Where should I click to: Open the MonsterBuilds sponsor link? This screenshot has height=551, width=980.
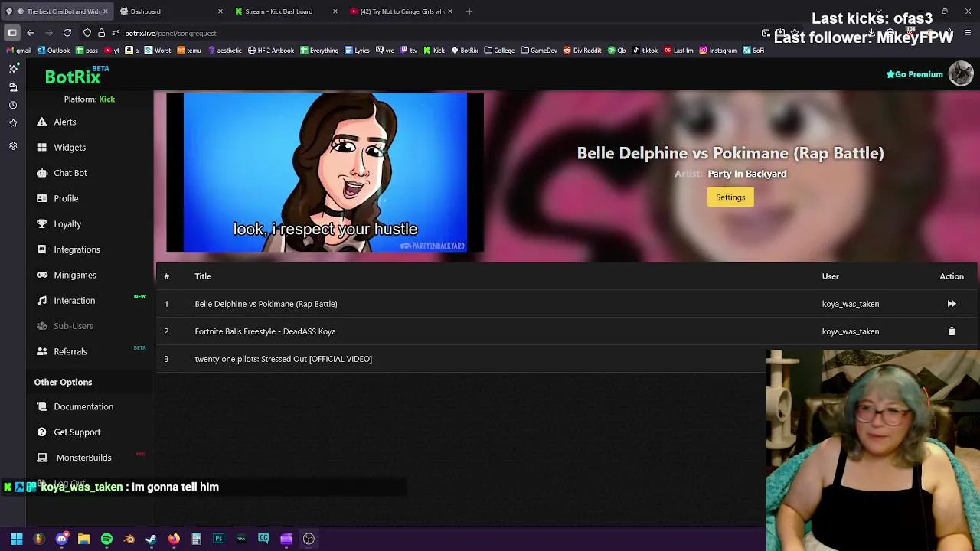83,458
